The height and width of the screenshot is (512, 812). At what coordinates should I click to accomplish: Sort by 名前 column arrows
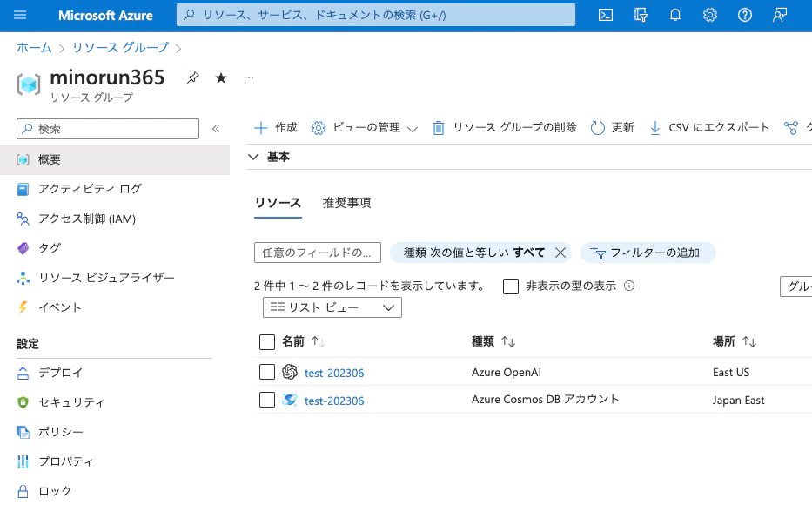click(x=318, y=342)
